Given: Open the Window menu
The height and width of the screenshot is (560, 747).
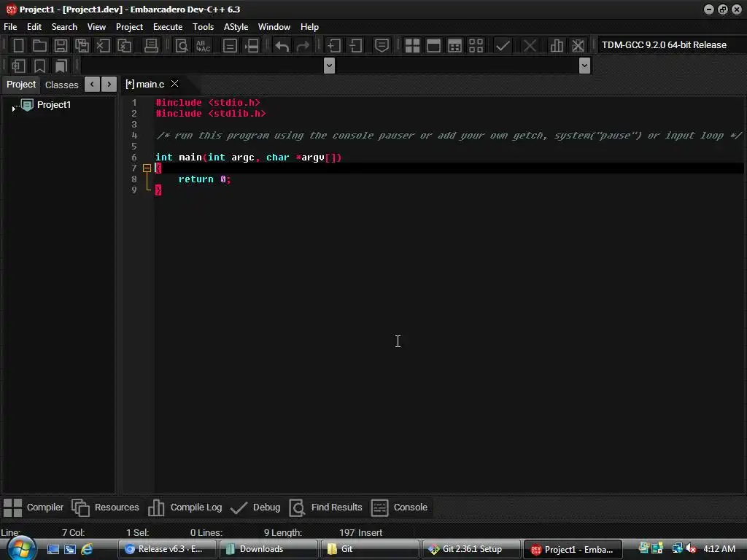Looking at the screenshot, I should (x=274, y=27).
